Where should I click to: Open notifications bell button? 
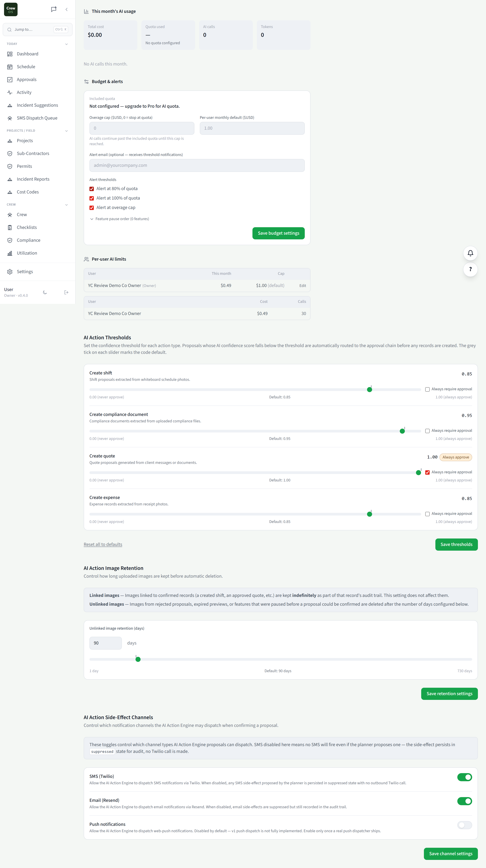[x=470, y=253]
